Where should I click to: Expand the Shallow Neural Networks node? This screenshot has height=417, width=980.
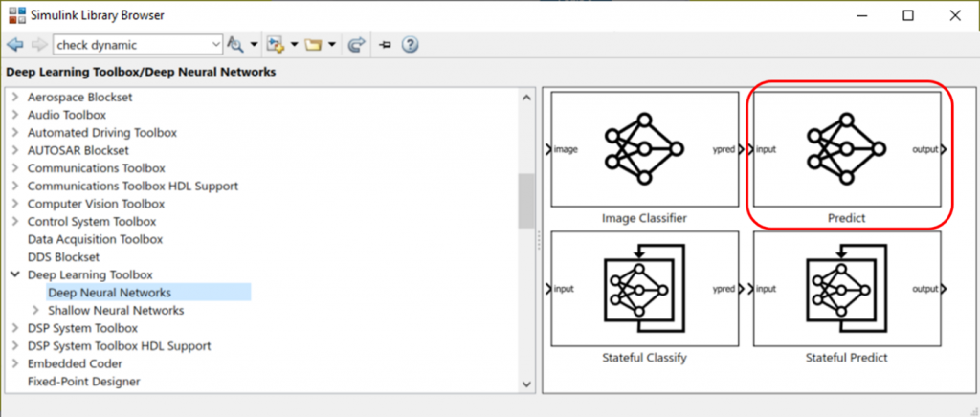tap(35, 310)
